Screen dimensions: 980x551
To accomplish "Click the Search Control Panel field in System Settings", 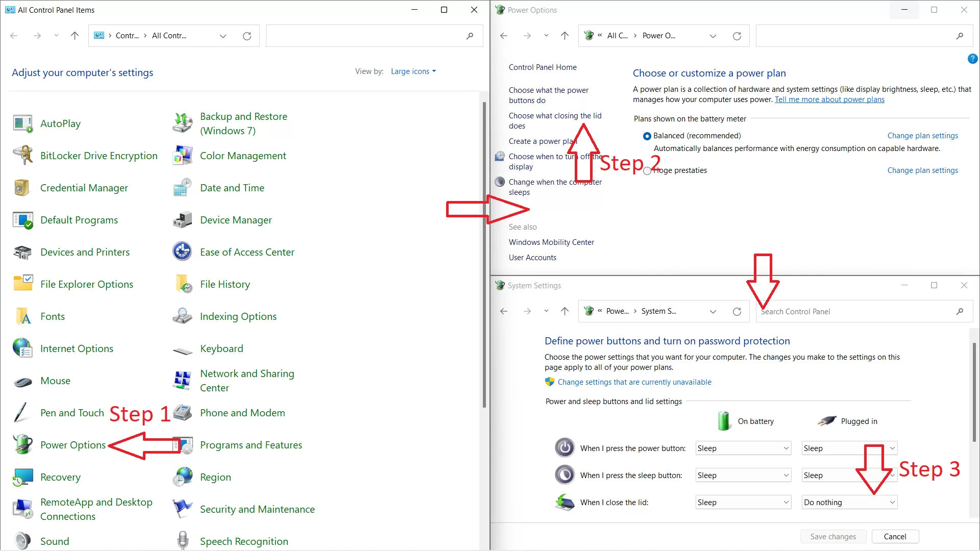I will [x=865, y=311].
